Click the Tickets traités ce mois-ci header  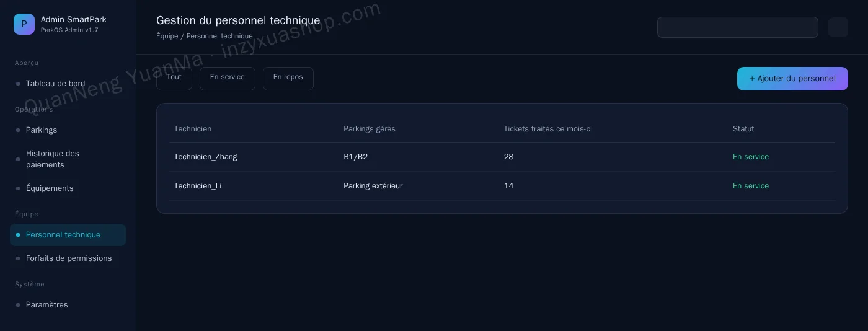point(547,129)
